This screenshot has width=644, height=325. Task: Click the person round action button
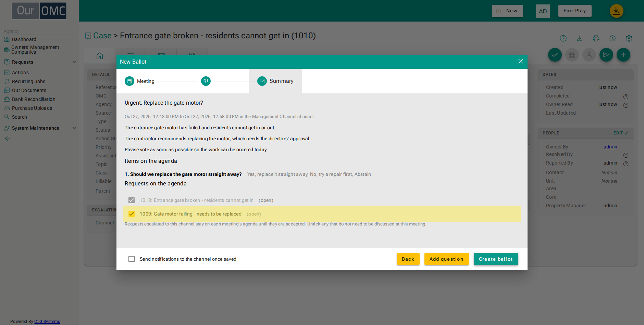click(x=589, y=55)
